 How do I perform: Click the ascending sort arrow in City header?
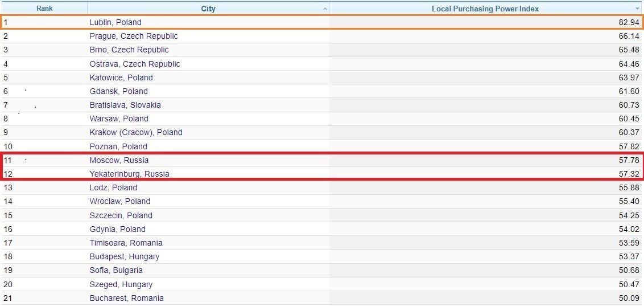point(325,9)
